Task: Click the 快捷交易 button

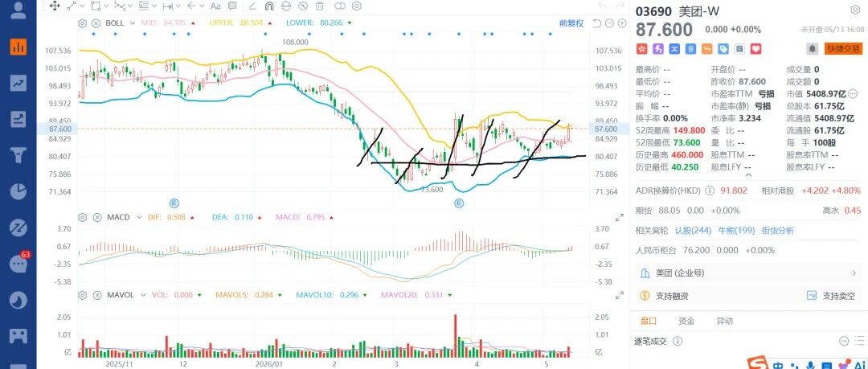Action: (x=842, y=49)
